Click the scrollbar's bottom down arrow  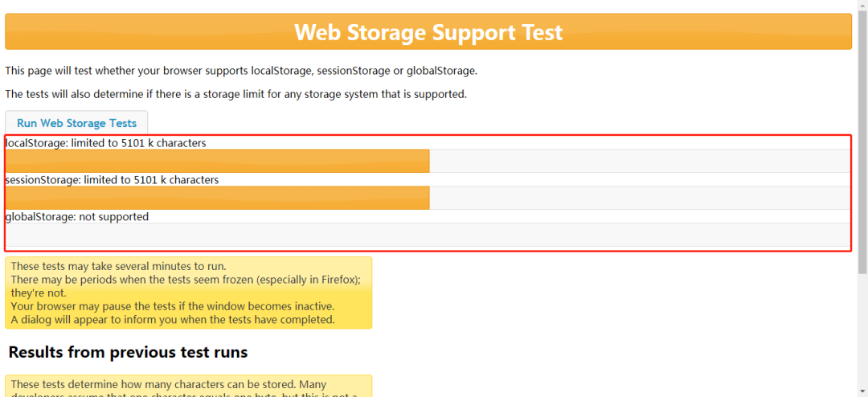[x=861, y=391]
